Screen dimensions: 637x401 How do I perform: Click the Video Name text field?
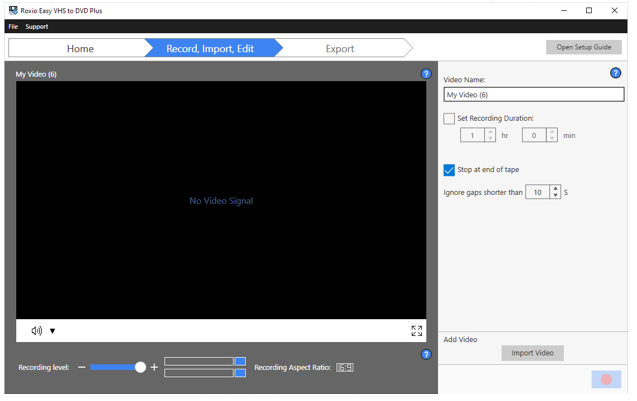pos(534,95)
